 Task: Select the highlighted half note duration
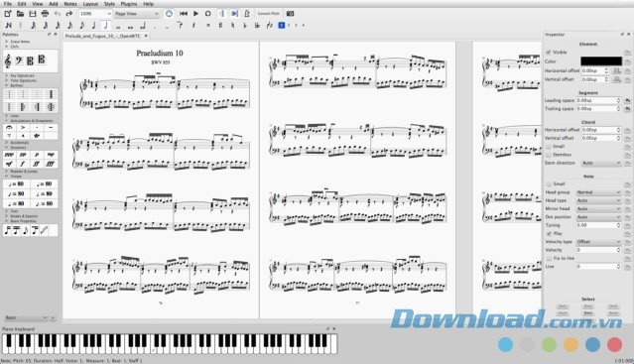pyautogui.click(x=105, y=26)
